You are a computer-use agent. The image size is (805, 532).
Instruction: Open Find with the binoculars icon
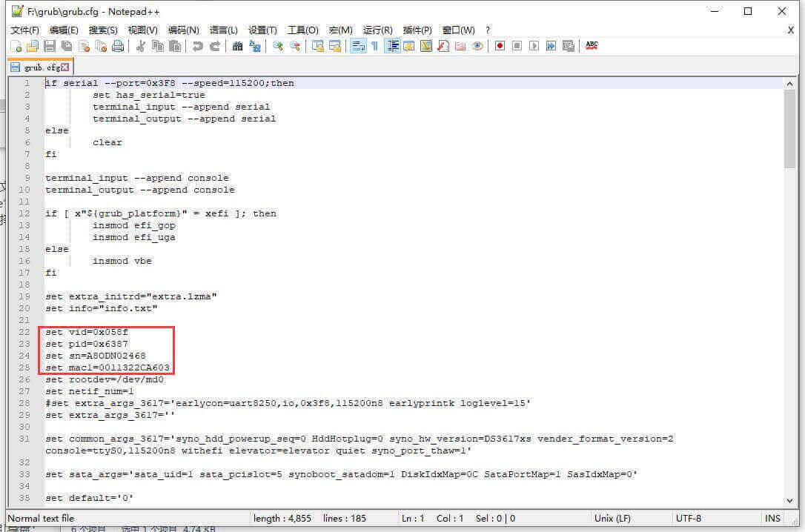[237, 46]
